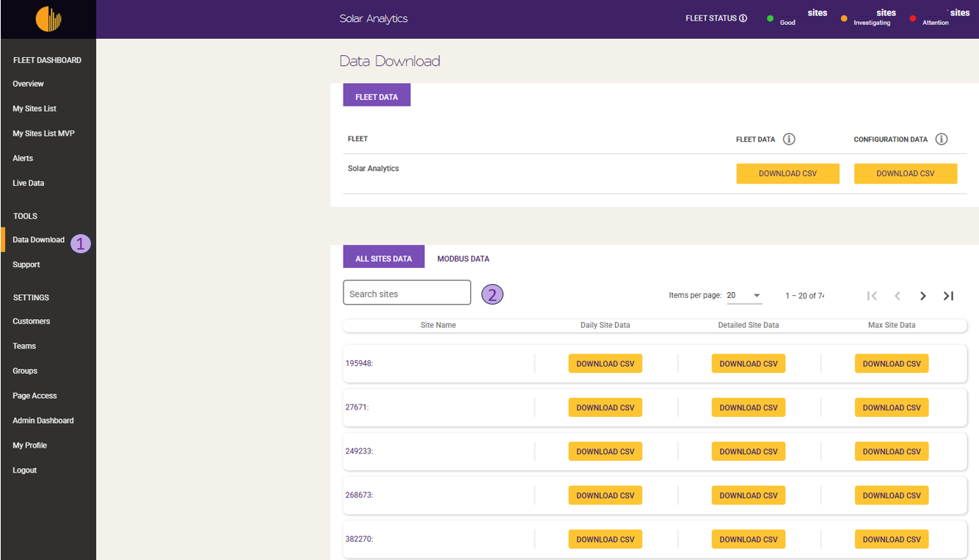This screenshot has width=979, height=560.
Task: Download Daily Site Data CSV for 382270
Action: tap(605, 539)
